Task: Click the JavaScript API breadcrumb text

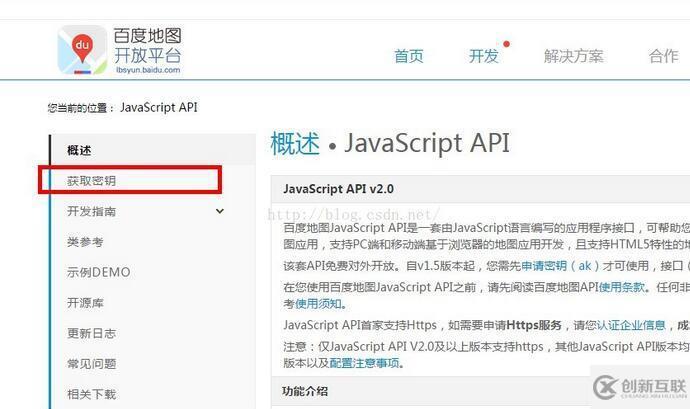Action: coord(159,107)
